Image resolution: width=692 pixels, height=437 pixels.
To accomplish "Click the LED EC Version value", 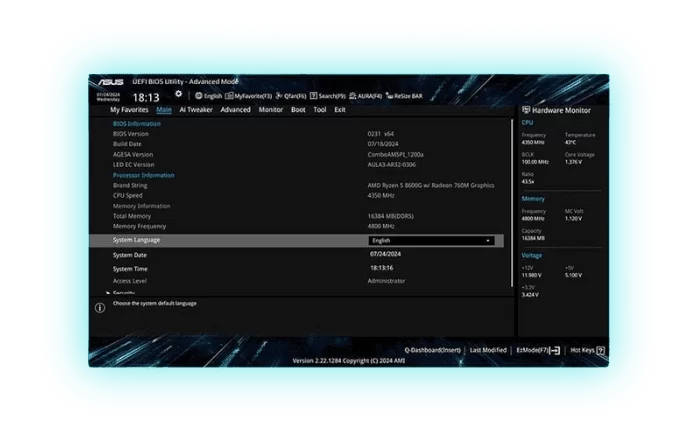I will pos(391,165).
